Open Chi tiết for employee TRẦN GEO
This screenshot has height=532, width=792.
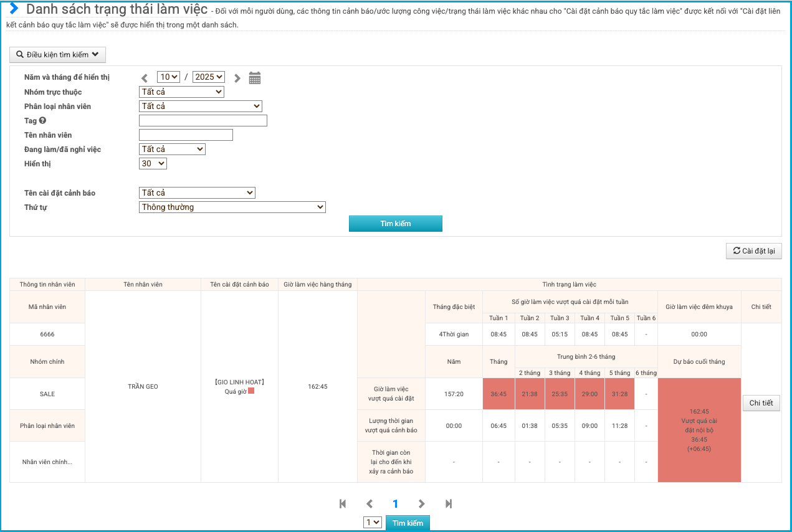coord(761,403)
